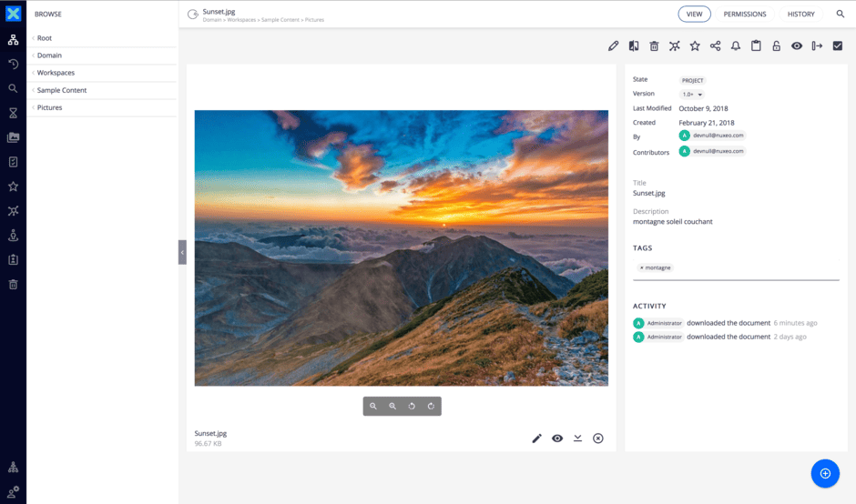
Task: Collapse the browse drawer with side handle
Action: pyautogui.click(x=182, y=252)
